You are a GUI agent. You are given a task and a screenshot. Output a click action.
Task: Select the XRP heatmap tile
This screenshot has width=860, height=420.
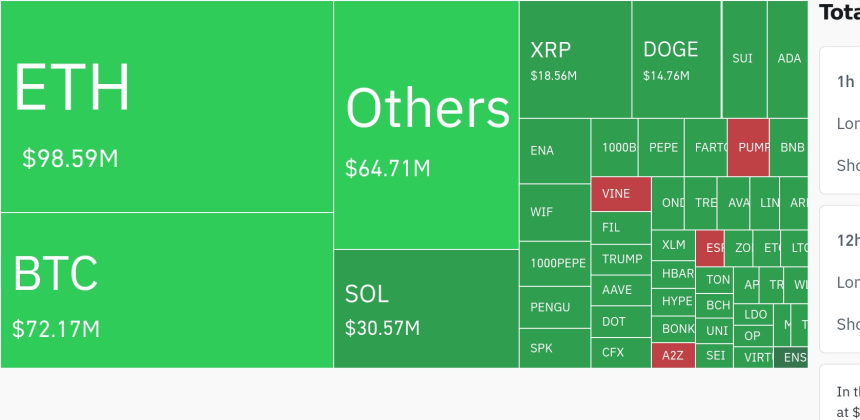[575, 60]
